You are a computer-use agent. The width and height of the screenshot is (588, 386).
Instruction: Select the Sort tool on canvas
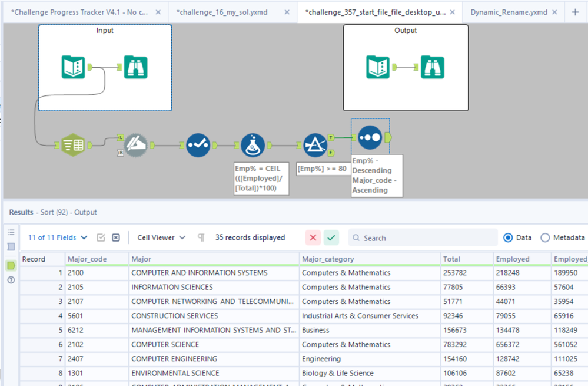(369, 137)
